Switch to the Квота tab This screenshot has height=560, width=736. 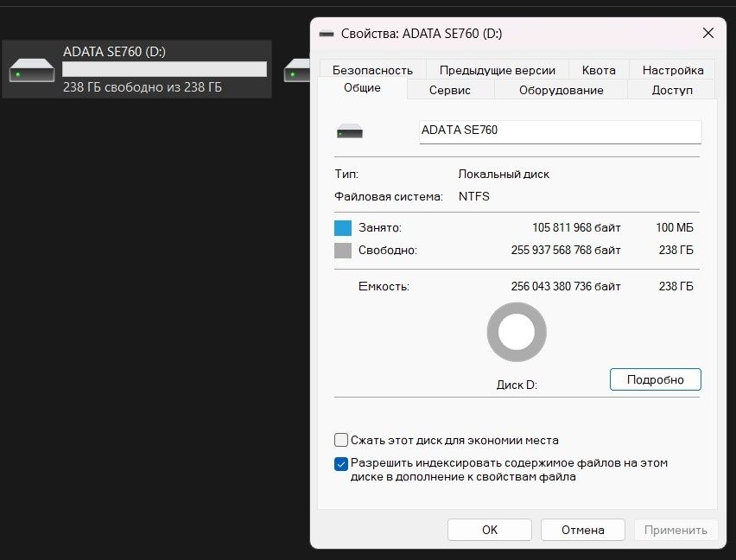click(x=599, y=70)
